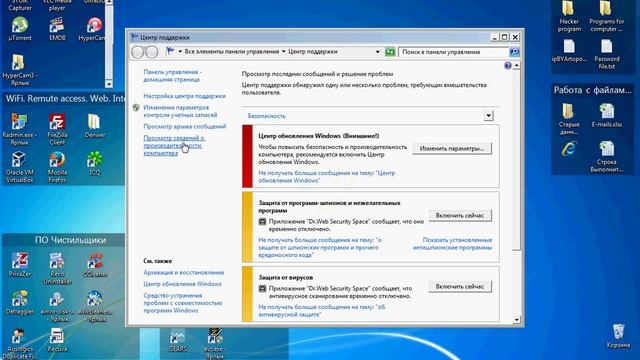Image resolution: width=640 pixels, height=360 pixels.
Task: Open the Recycle Bin (Корзина)
Action: (x=618, y=336)
